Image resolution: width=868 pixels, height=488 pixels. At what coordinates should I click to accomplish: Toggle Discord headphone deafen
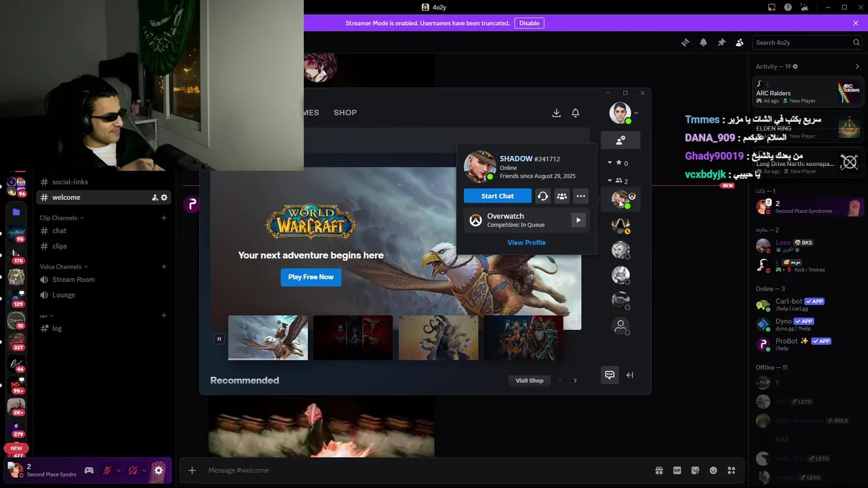[x=133, y=470]
